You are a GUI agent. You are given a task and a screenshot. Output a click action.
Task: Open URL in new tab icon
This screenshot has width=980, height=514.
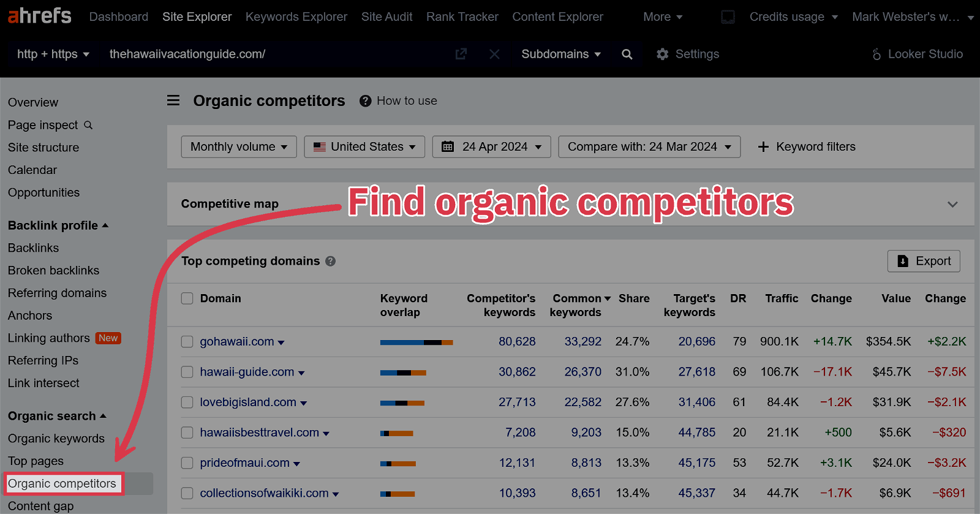[461, 54]
